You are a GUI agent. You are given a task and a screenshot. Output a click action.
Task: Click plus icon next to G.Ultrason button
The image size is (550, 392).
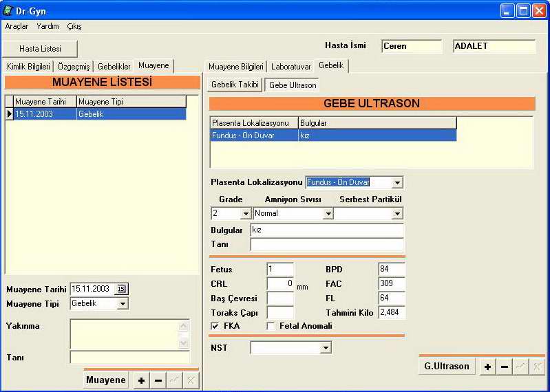(x=487, y=367)
